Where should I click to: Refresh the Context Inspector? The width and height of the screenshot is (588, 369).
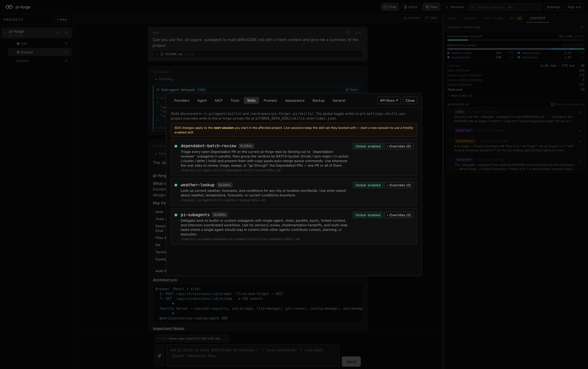tap(582, 27)
